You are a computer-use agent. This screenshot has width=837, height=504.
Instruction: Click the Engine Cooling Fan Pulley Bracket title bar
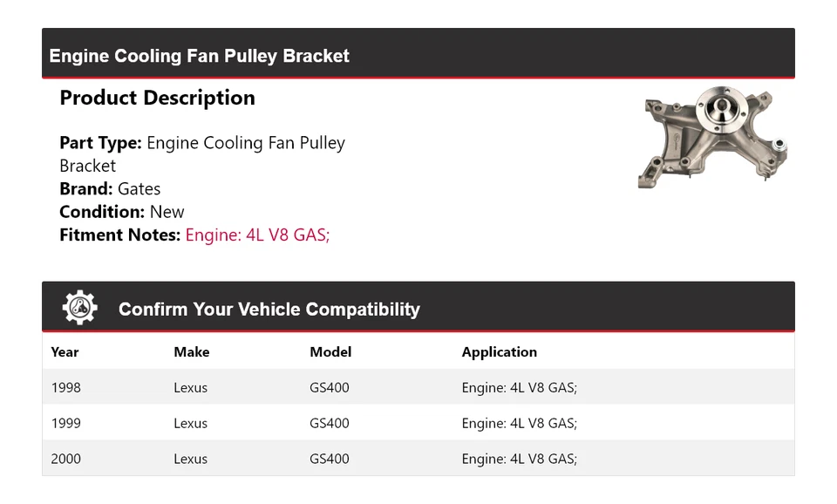click(200, 56)
